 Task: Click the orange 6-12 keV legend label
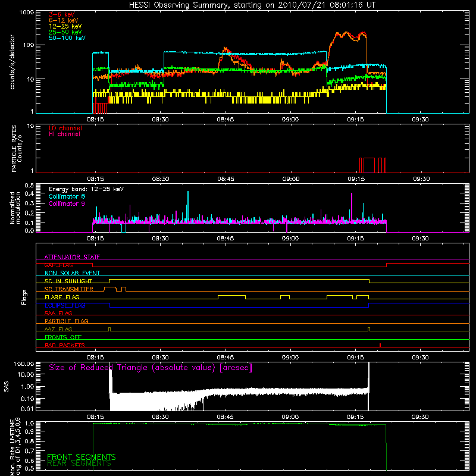point(64,20)
